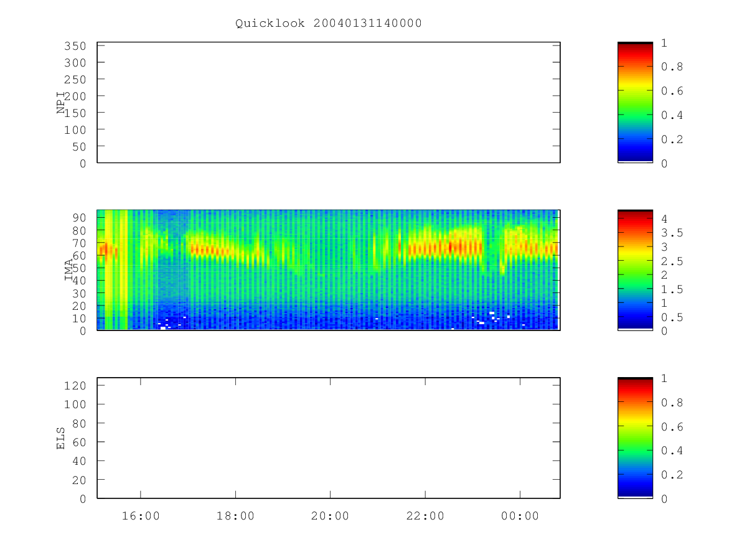
Task: Click inside the empty NPI plot panel
Action: [329, 103]
